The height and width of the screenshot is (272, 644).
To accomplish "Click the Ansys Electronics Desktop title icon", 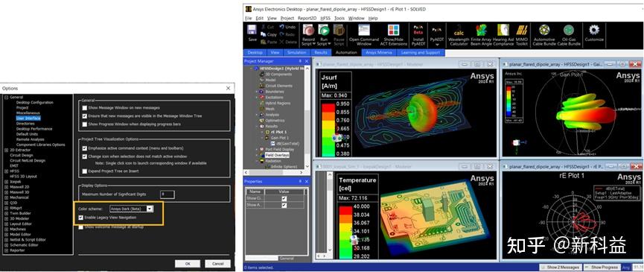I will (248, 9).
